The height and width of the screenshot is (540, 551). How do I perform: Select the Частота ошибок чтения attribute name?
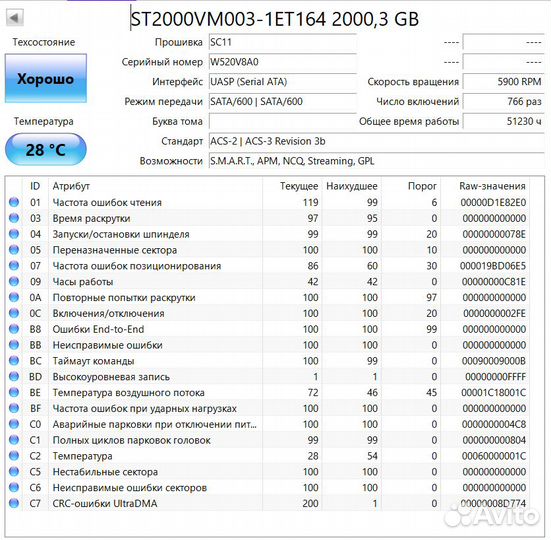(107, 203)
